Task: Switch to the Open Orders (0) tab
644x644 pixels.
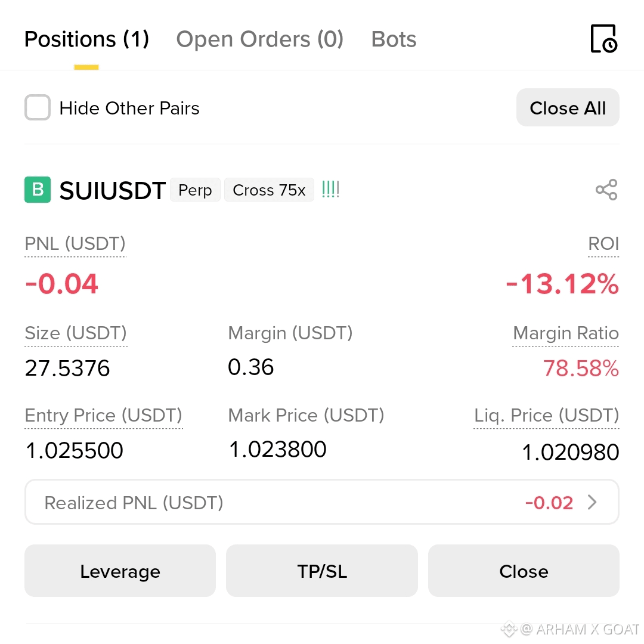Action: pos(259,39)
